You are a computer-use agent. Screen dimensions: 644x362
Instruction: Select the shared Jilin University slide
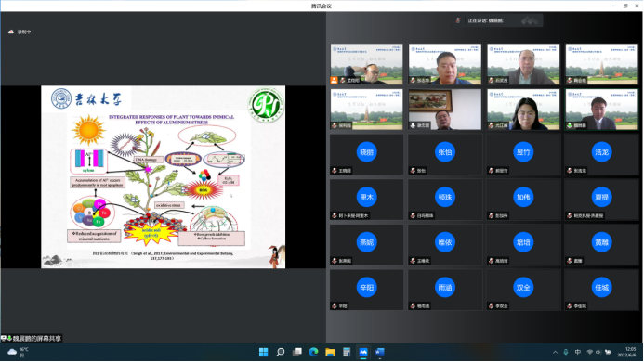pyautogui.click(x=163, y=177)
